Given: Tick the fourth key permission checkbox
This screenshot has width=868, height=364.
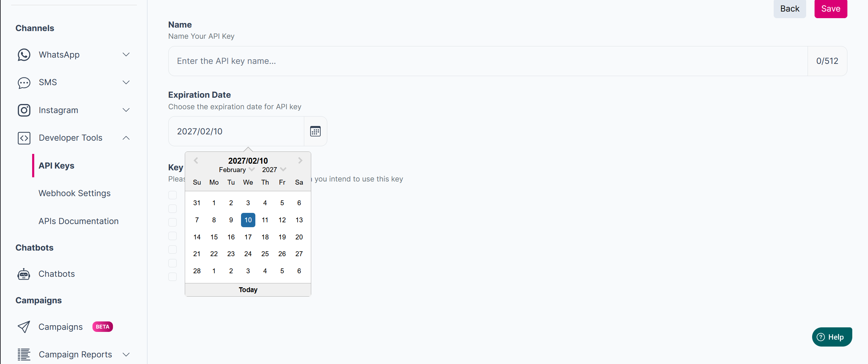Looking at the screenshot, I should point(173,236).
